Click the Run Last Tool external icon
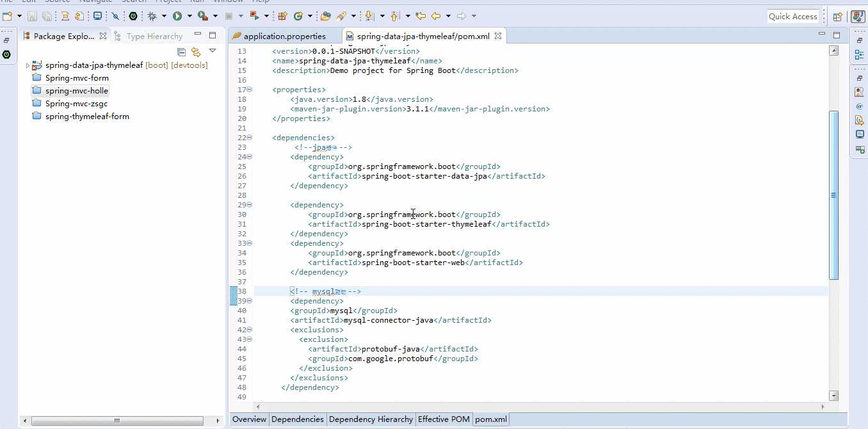 203,16
